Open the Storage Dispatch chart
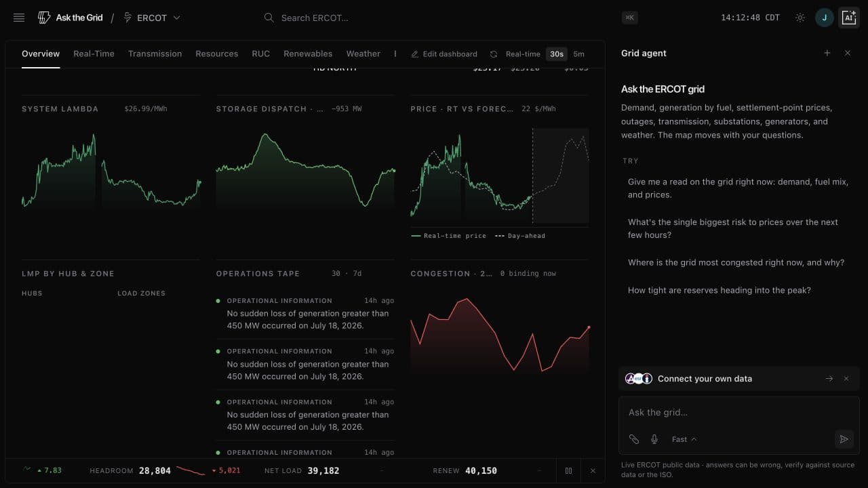Image resolution: width=868 pixels, height=488 pixels. 306,169
